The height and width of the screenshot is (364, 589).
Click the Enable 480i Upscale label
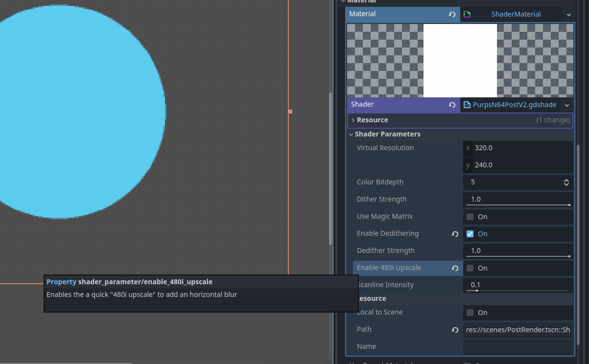coord(389,268)
